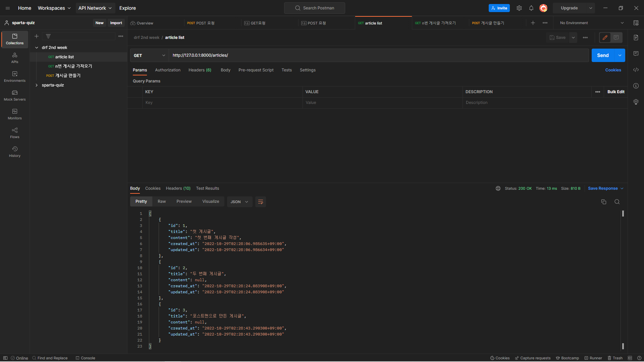Open the No Environment selector
This screenshot has height=362, width=644.
(592, 23)
